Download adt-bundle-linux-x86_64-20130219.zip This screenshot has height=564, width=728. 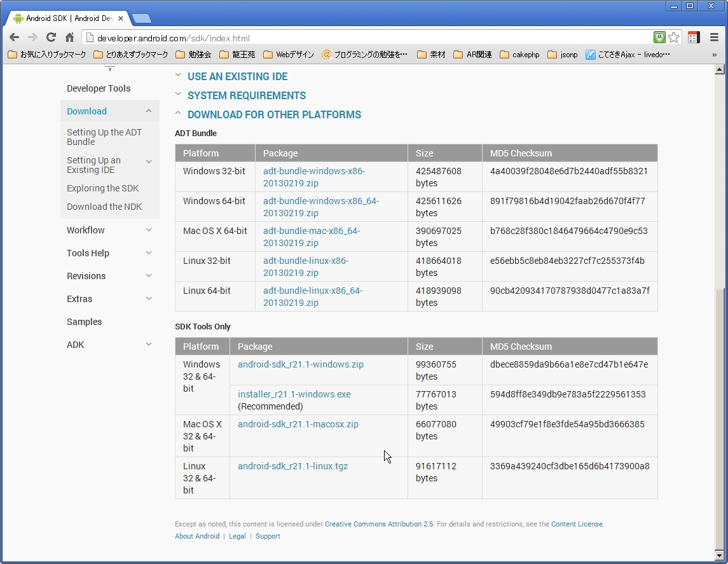tap(312, 296)
